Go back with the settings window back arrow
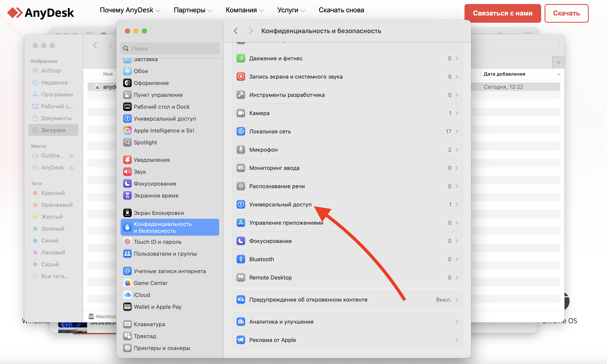Screen dimensions: 607x364 click(x=236, y=31)
